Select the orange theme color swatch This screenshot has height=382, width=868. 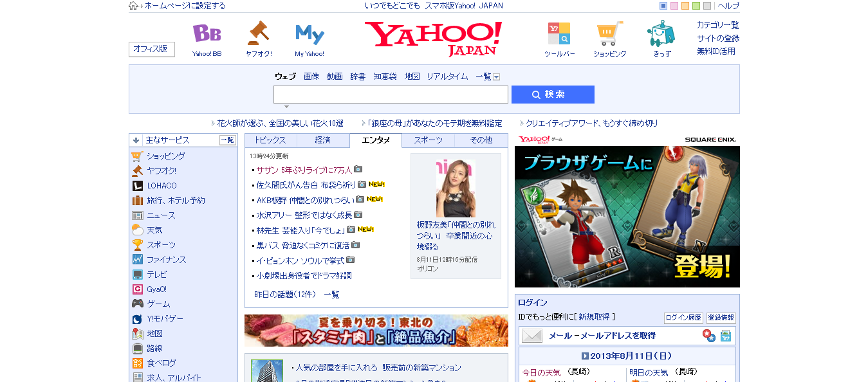point(685,6)
